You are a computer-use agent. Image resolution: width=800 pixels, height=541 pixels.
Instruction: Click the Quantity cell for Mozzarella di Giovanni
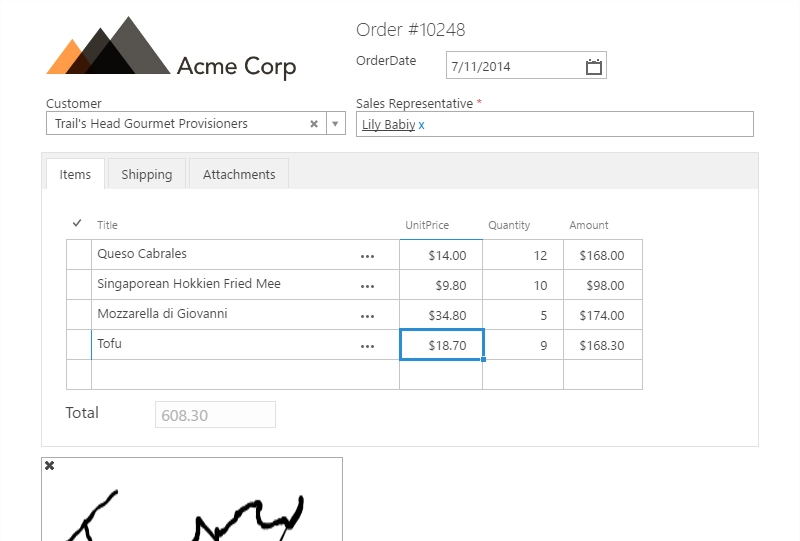point(522,315)
